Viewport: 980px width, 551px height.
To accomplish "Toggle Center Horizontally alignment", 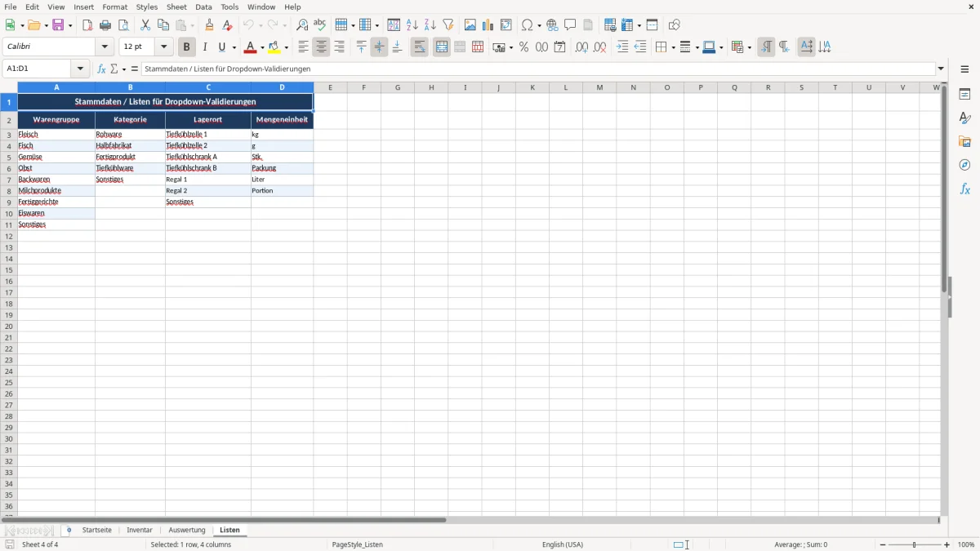I will pyautogui.click(x=321, y=47).
